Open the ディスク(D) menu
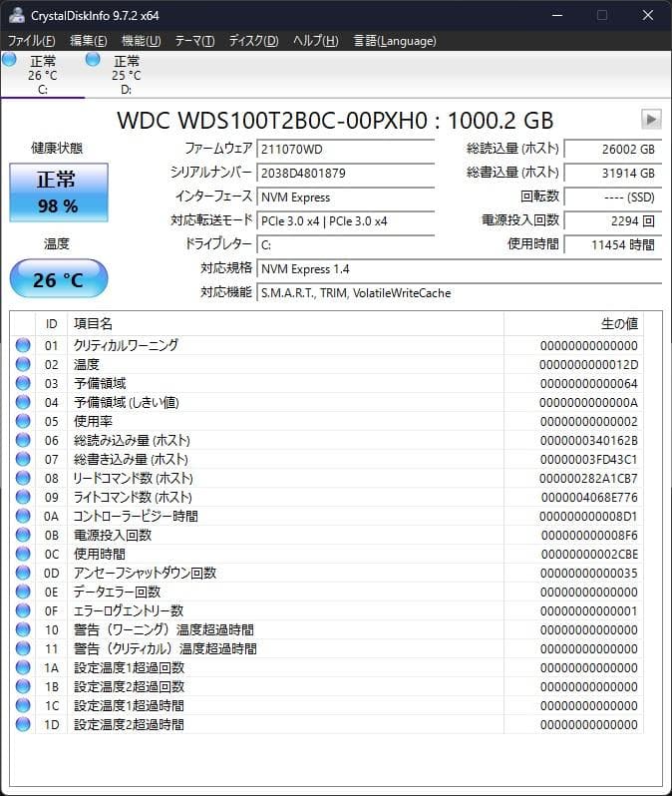Screen dimensions: 672x796 (x=254, y=41)
